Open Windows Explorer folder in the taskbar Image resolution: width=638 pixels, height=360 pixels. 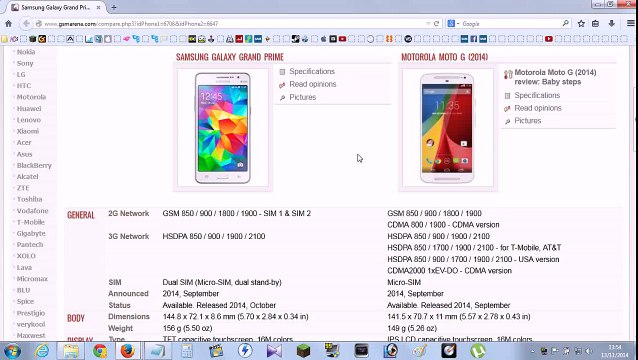pos(71,351)
